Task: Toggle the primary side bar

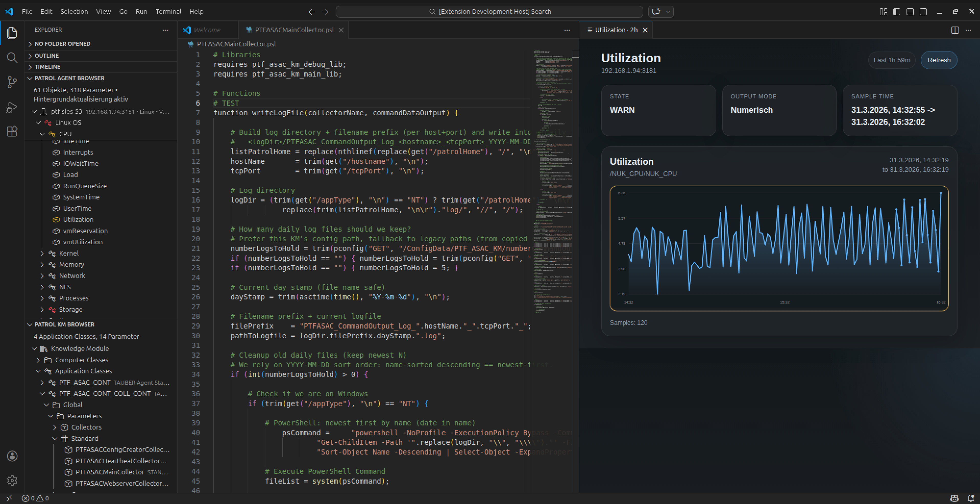Action: (897, 11)
